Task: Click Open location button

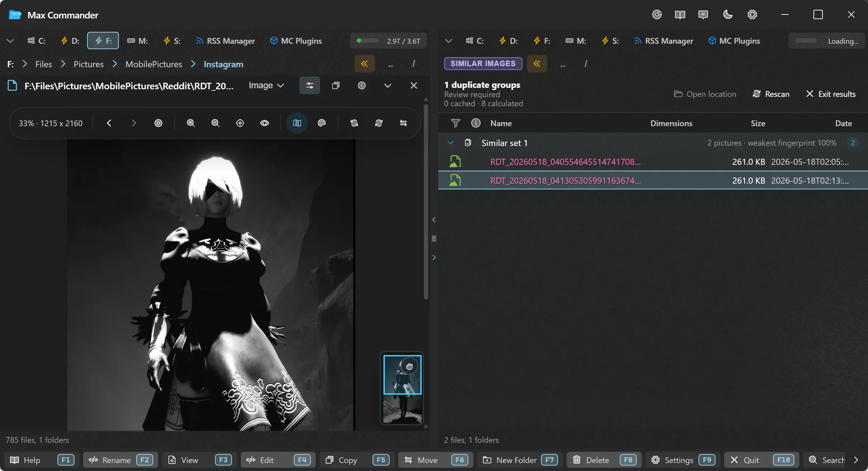Action: pyautogui.click(x=705, y=94)
